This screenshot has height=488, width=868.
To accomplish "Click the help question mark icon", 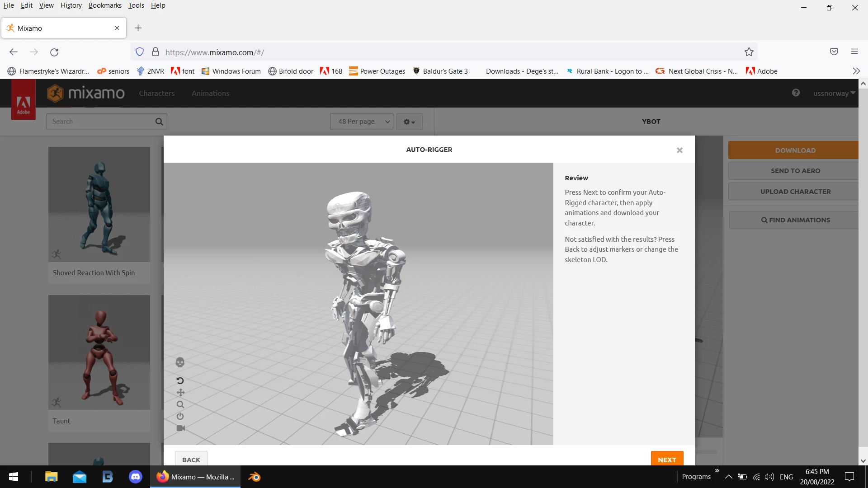I will click(796, 93).
